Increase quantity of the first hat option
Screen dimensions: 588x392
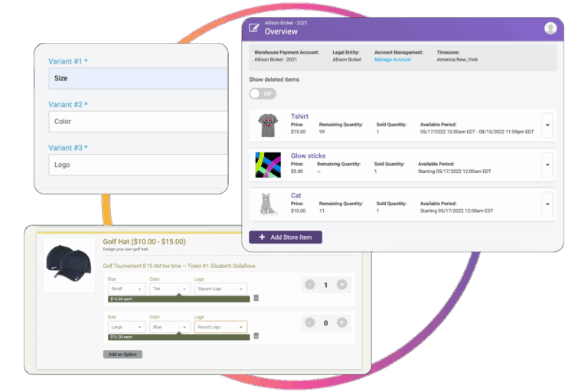341,285
